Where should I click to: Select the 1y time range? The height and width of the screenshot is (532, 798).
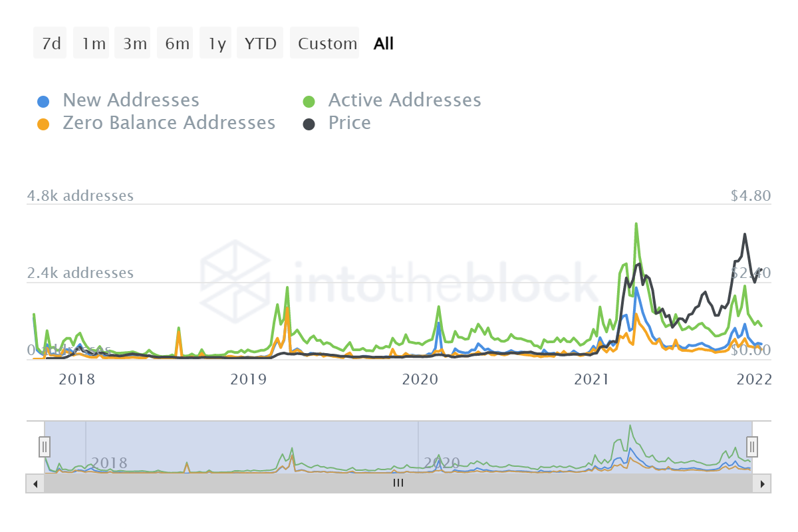click(x=216, y=44)
